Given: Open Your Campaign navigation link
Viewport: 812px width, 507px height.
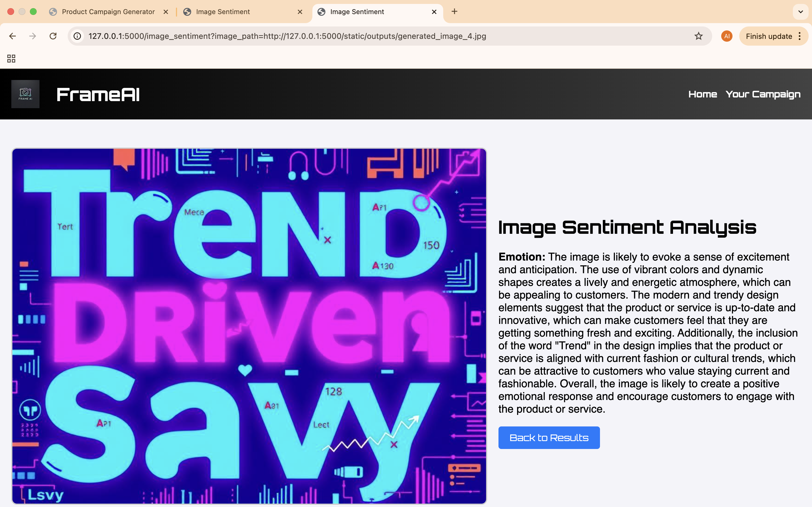Looking at the screenshot, I should click(763, 94).
